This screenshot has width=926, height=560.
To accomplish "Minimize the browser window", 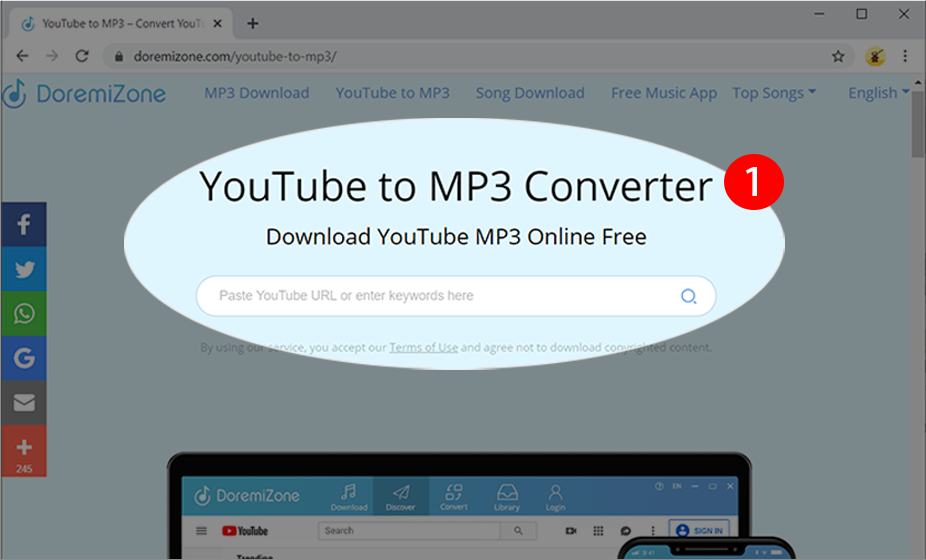I will [819, 14].
